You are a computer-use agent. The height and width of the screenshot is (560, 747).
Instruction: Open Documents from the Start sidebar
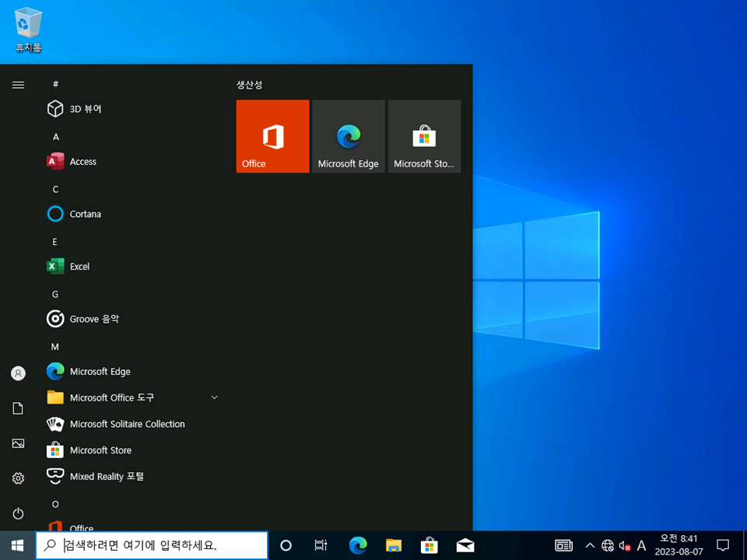18,408
